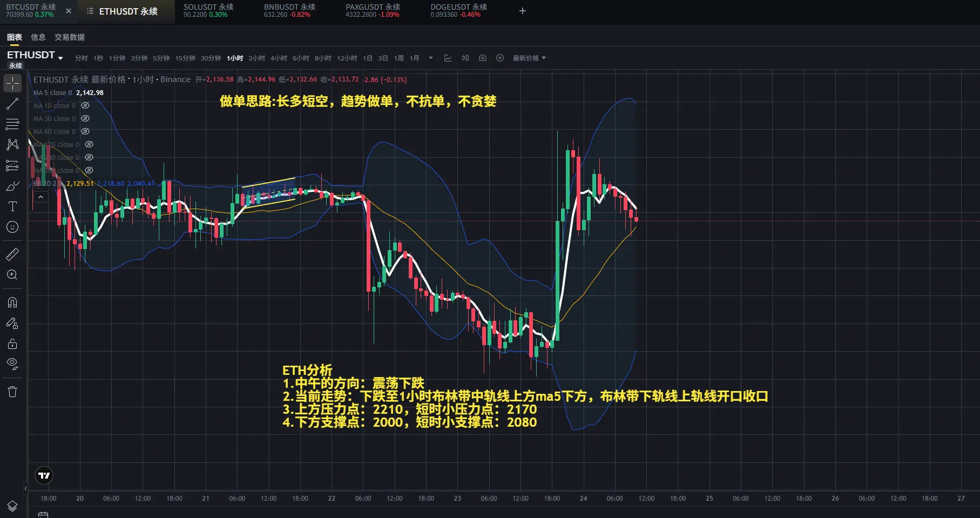Select the 12小时 timeframe

(347, 58)
